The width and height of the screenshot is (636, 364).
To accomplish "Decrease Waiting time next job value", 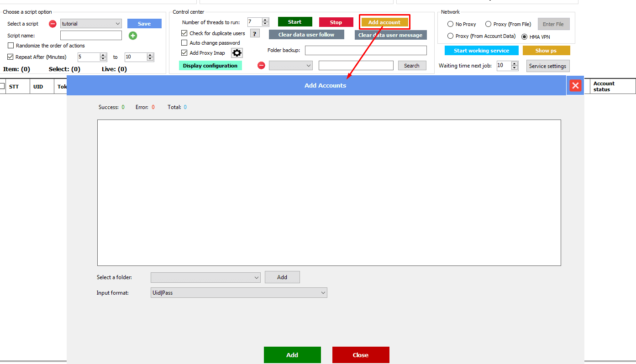I will click(x=515, y=68).
